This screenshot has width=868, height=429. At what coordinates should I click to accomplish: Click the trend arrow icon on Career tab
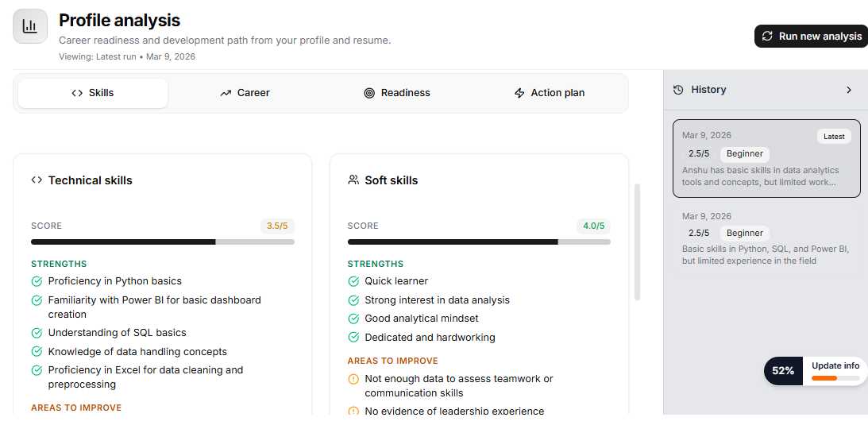[226, 93]
